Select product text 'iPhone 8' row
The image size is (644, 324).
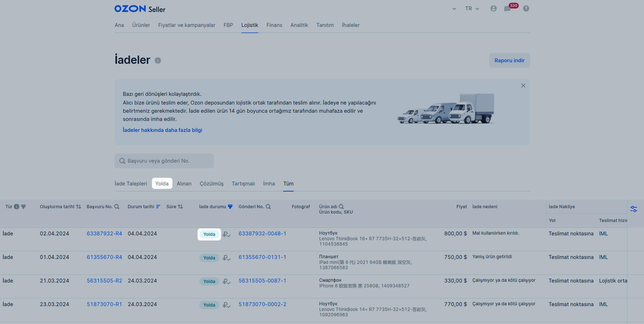pos(364,286)
